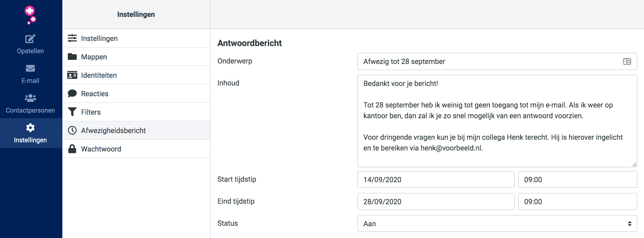Open the Reacties settings entry
The image size is (644, 238).
point(136,93)
